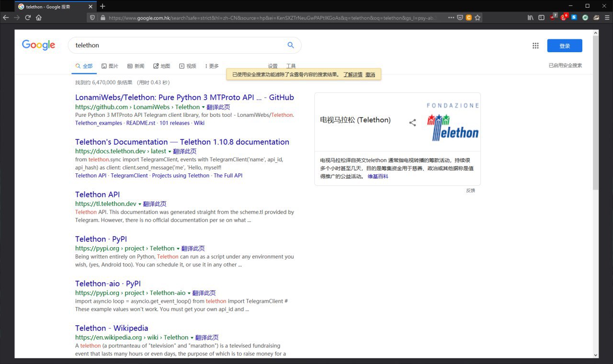Viewport: 613px width, 364px height.
Task: Switch to the 地图 maps tab
Action: (x=161, y=66)
